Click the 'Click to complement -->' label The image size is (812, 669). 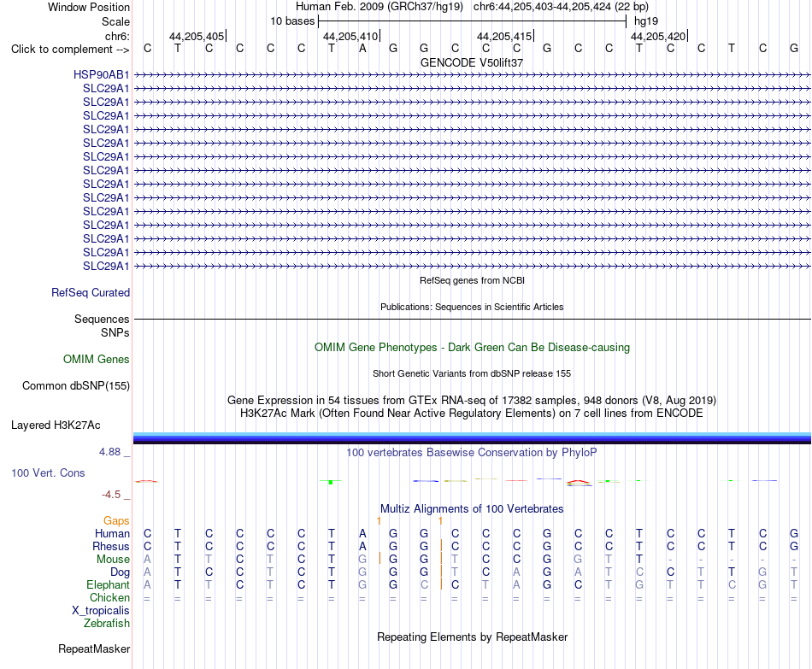(70, 50)
